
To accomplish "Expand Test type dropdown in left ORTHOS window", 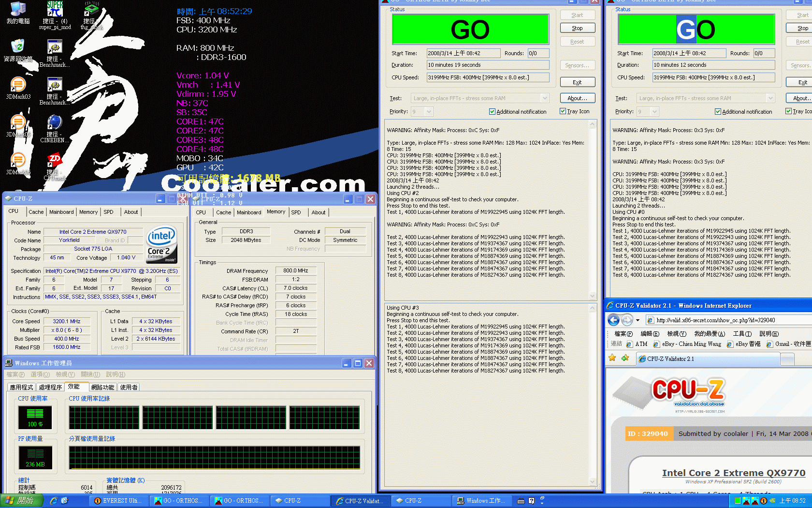I will coord(545,98).
